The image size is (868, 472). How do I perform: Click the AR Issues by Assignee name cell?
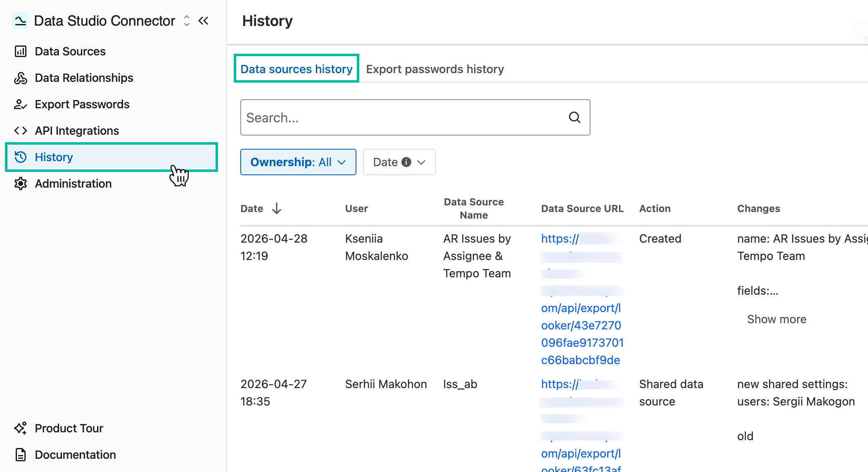477,256
